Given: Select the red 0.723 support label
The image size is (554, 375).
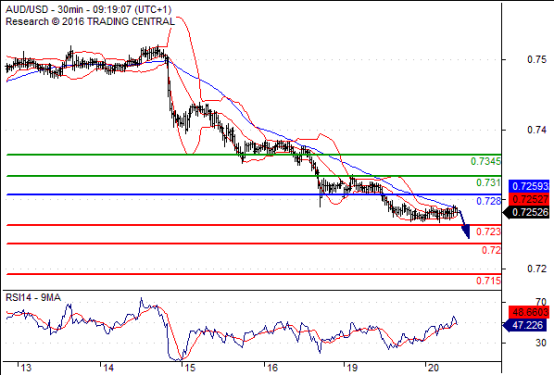Looking at the screenshot, I should tap(488, 232).
